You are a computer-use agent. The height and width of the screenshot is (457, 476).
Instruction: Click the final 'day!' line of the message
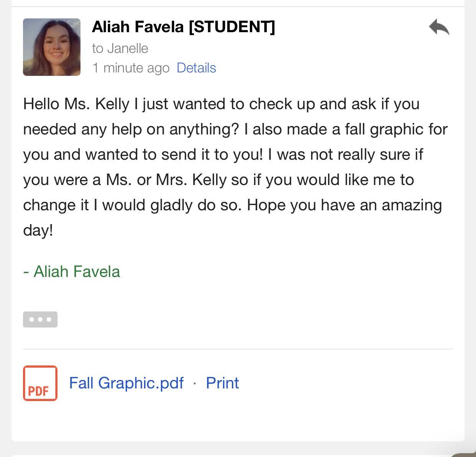38,230
